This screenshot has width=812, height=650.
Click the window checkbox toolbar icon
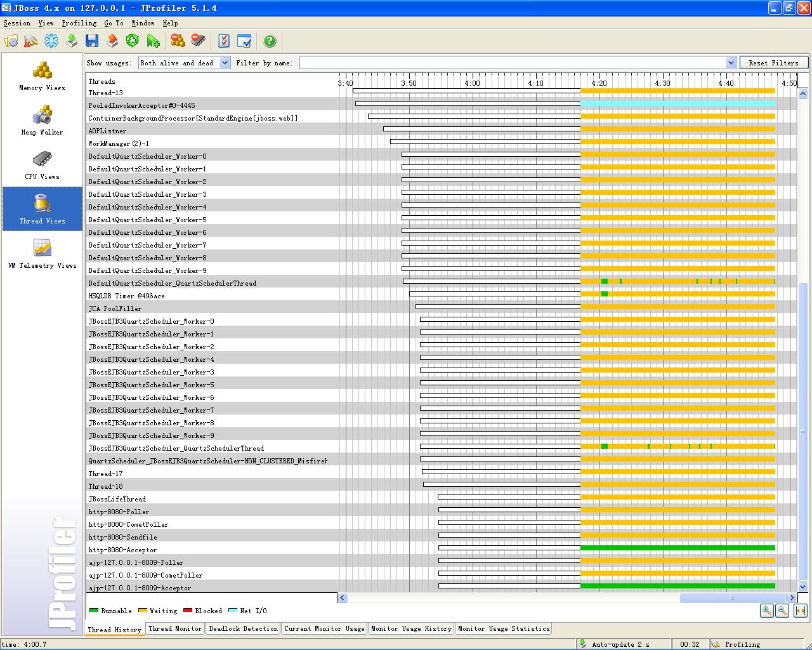pos(244,41)
